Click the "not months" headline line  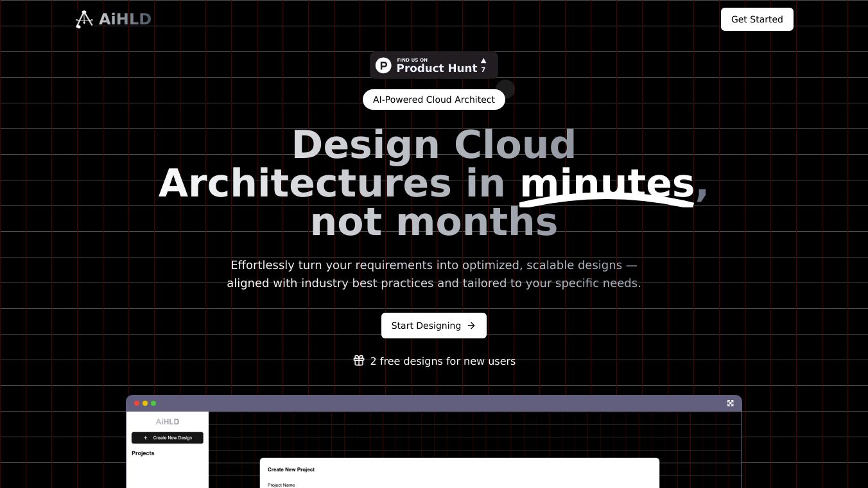coord(434,222)
